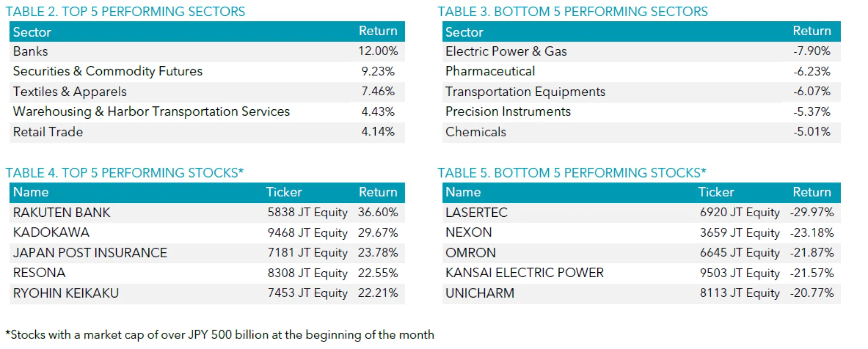Click the Securities & Commodity Futures sector name
The height and width of the screenshot is (349, 868).
pos(108,71)
